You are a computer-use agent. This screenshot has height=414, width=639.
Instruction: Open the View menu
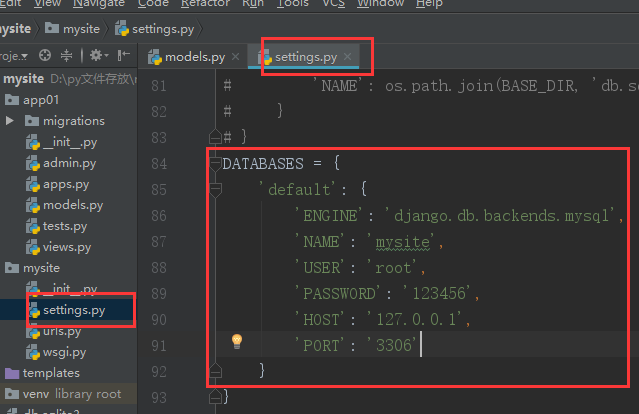tap(47, 3)
